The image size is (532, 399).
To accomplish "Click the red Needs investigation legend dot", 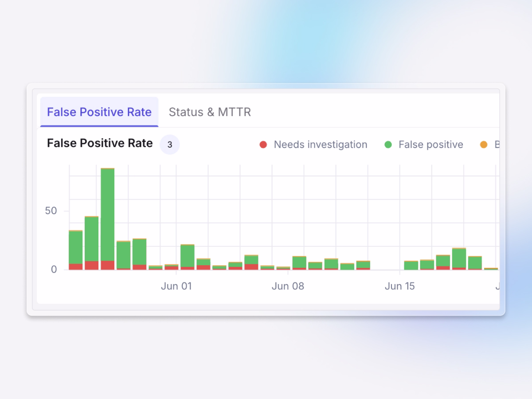I will click(263, 145).
